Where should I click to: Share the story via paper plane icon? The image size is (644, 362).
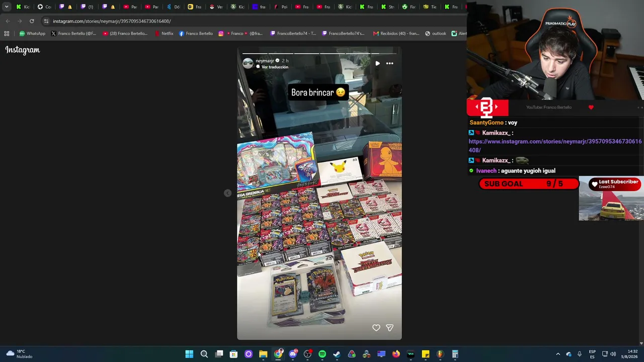coord(389,328)
